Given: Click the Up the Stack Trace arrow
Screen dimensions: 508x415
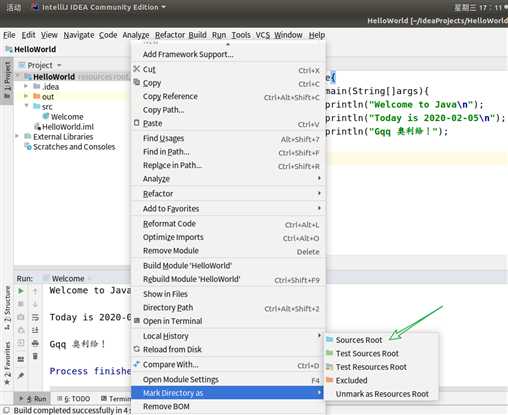Looking at the screenshot, I should pos(35,291).
